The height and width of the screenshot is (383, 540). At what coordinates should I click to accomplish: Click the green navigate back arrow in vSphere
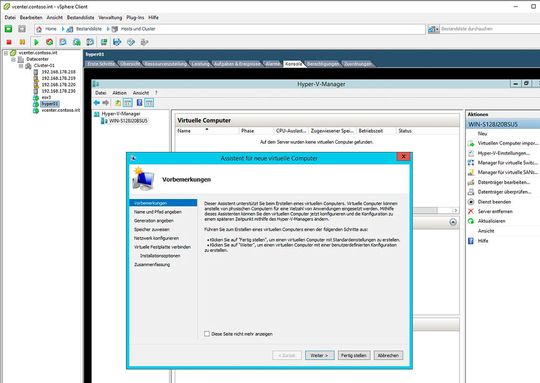pyautogui.click(x=8, y=29)
